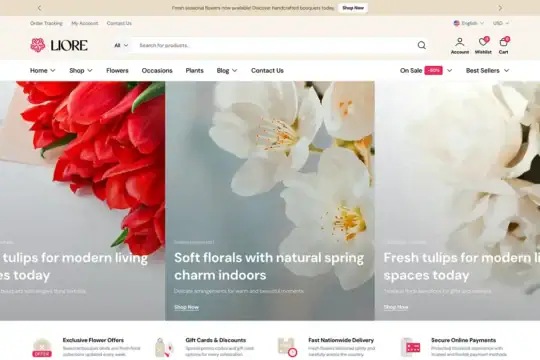Click the Liore flower logo

[x=59, y=45]
